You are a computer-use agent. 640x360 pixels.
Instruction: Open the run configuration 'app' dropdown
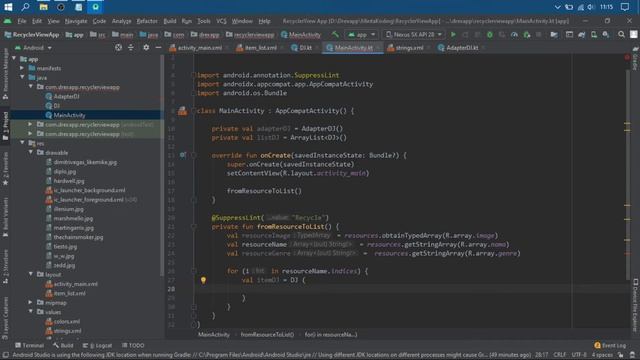pyautogui.click(x=361, y=35)
